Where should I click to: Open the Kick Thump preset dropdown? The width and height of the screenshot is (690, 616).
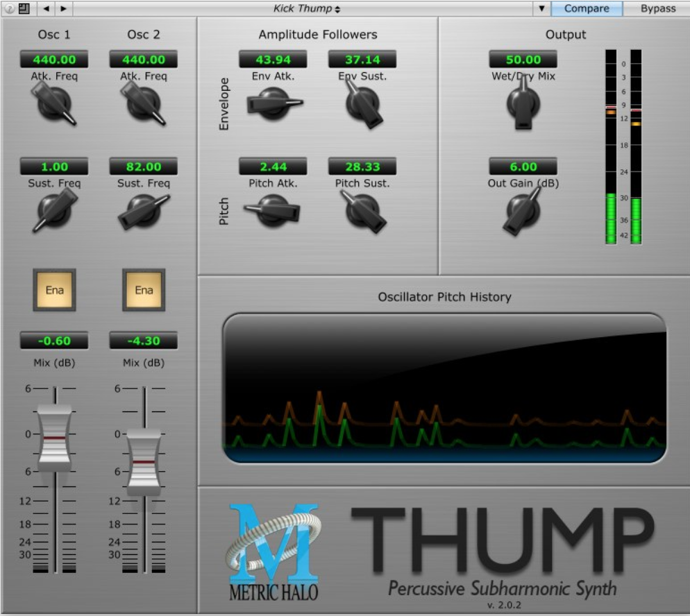tap(306, 8)
